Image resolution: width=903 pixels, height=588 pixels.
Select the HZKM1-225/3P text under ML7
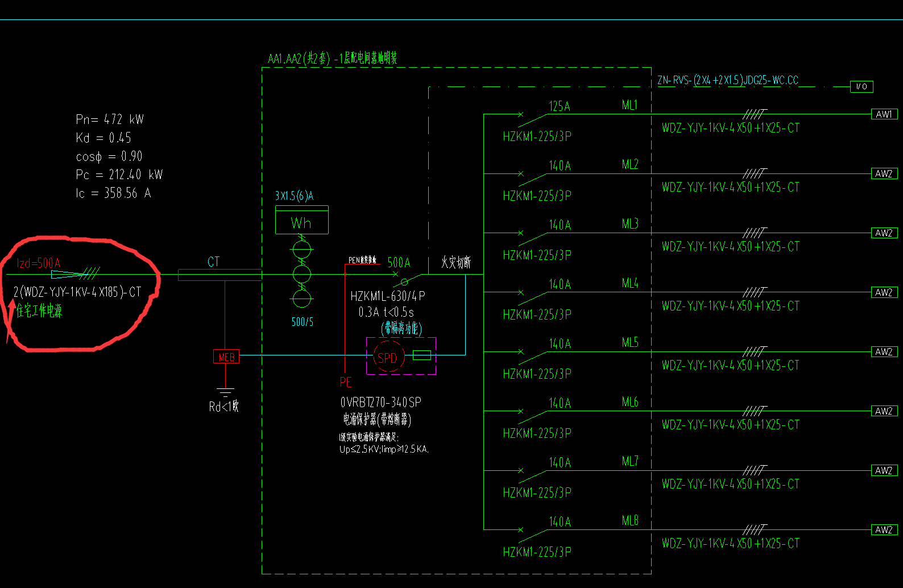click(537, 493)
